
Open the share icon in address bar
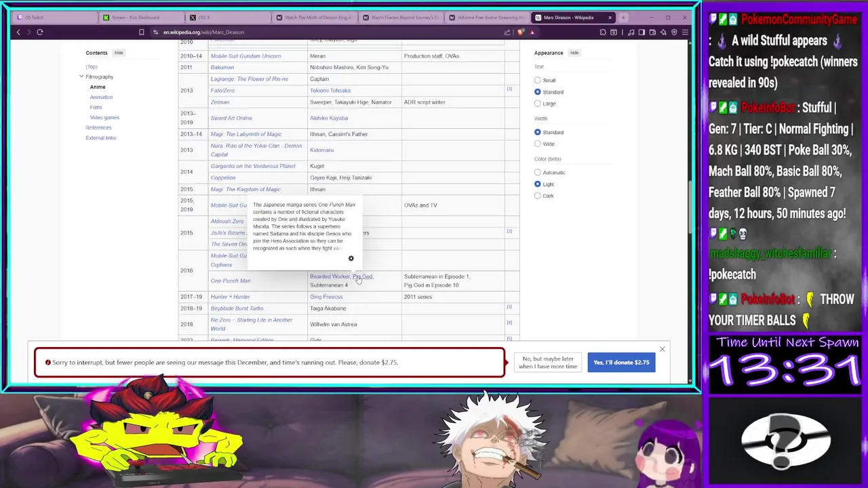click(507, 32)
